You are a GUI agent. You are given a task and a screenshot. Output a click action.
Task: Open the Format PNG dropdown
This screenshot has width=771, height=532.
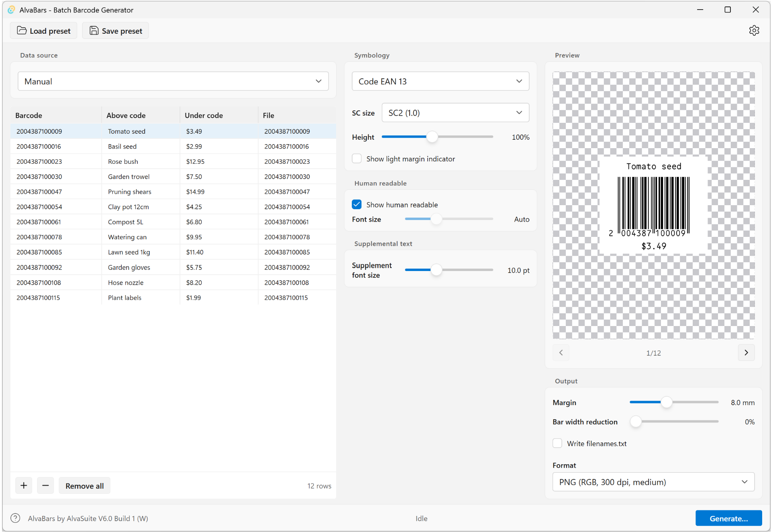[x=653, y=482]
